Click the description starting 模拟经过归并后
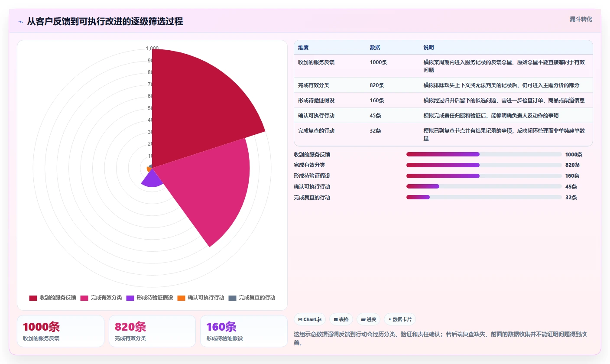Viewport: 610px width, 364px height. 504,101
